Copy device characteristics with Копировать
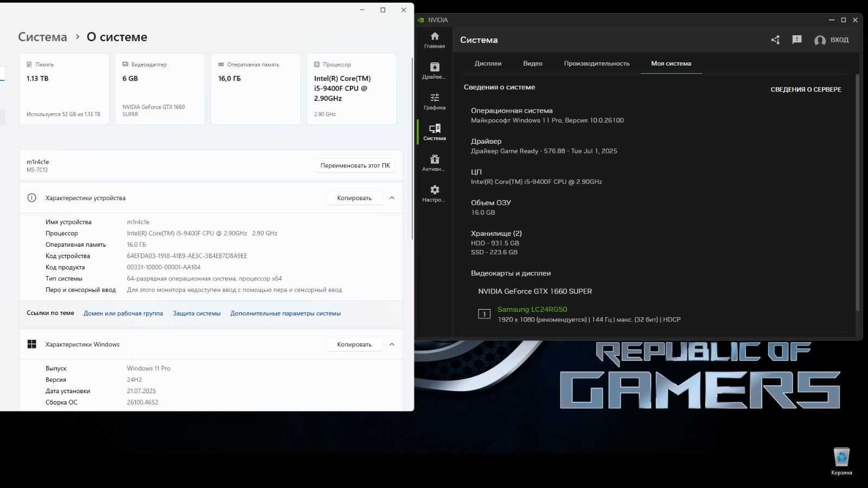The image size is (868, 488). (x=354, y=198)
